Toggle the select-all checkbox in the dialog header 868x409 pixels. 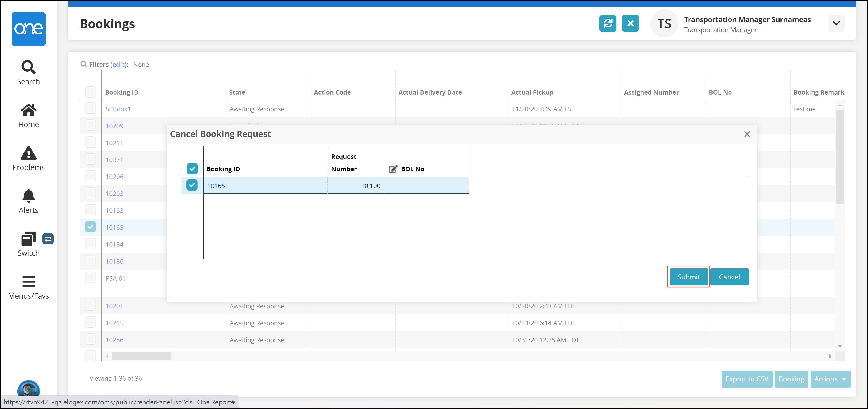click(192, 168)
